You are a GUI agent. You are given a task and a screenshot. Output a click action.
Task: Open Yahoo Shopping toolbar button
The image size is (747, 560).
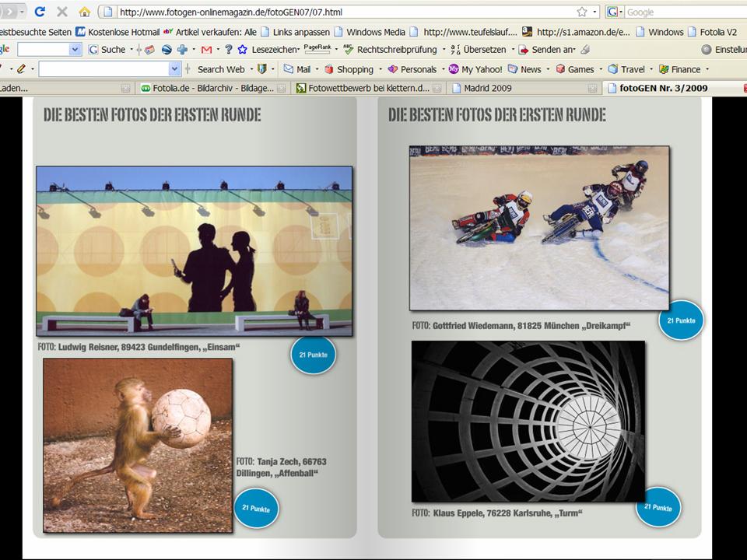[349, 69]
